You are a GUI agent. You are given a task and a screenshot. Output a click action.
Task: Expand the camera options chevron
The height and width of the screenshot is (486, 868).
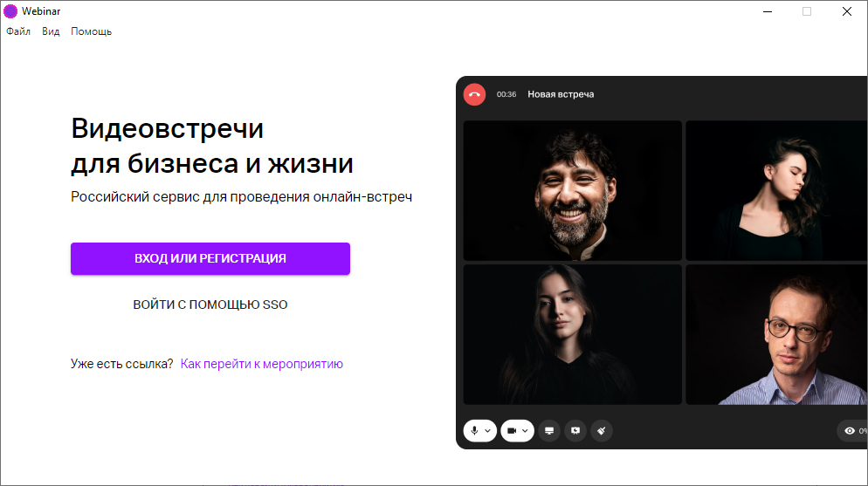point(525,431)
